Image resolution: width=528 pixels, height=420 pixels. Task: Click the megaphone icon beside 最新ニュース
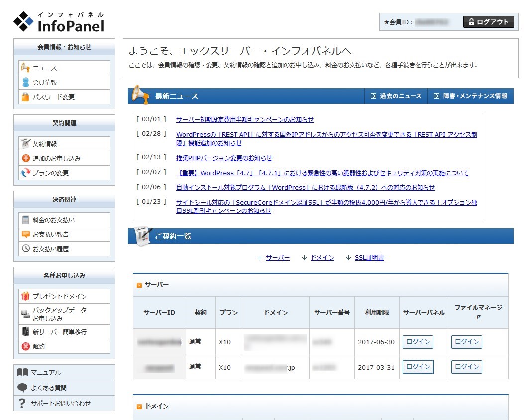click(140, 95)
